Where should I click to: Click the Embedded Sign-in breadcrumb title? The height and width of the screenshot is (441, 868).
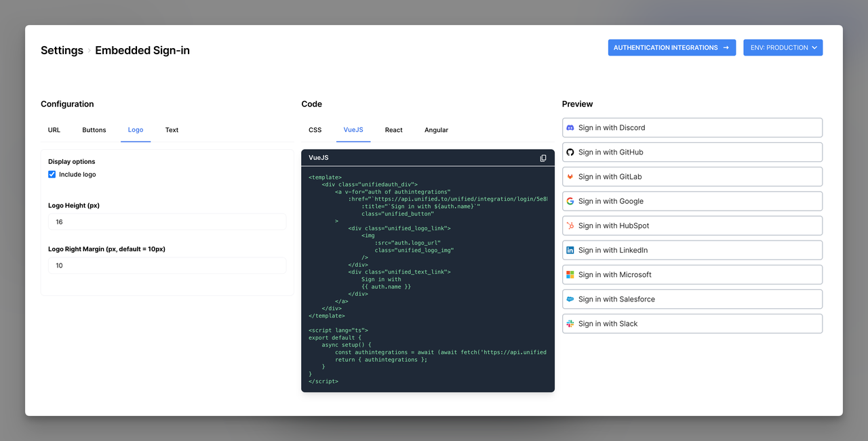coord(142,50)
